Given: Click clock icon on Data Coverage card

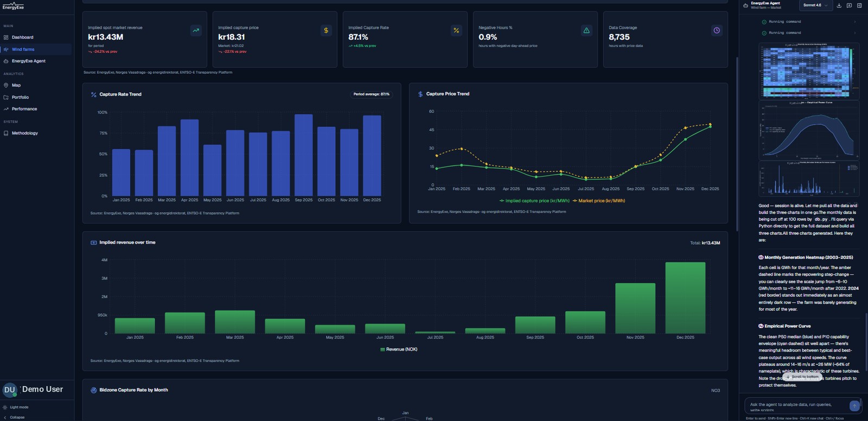Looking at the screenshot, I should 717,30.
